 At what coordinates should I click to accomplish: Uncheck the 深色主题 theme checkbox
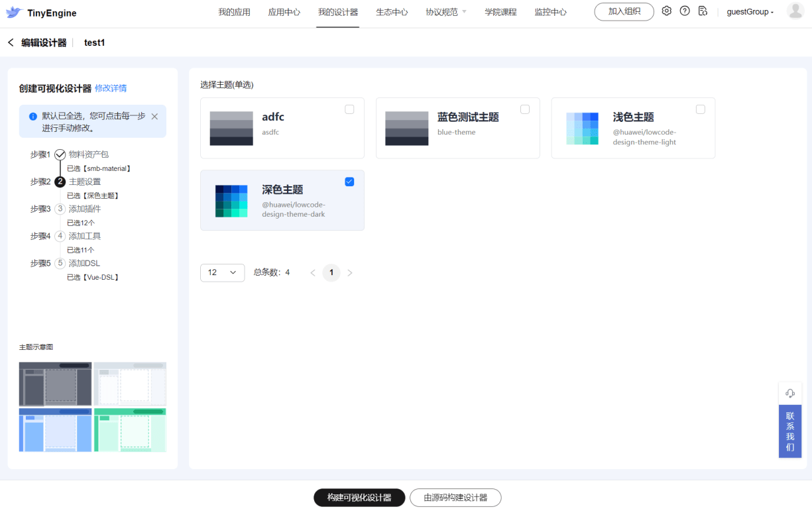pos(349,182)
